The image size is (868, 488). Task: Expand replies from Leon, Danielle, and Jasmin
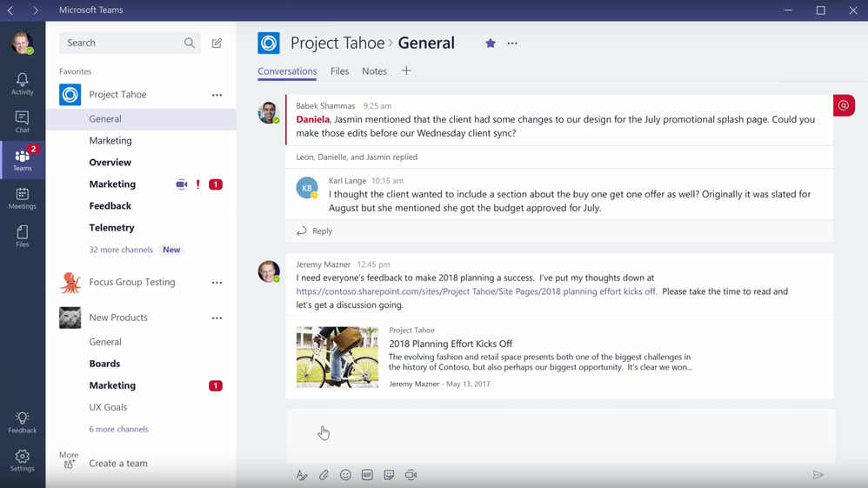[357, 157]
